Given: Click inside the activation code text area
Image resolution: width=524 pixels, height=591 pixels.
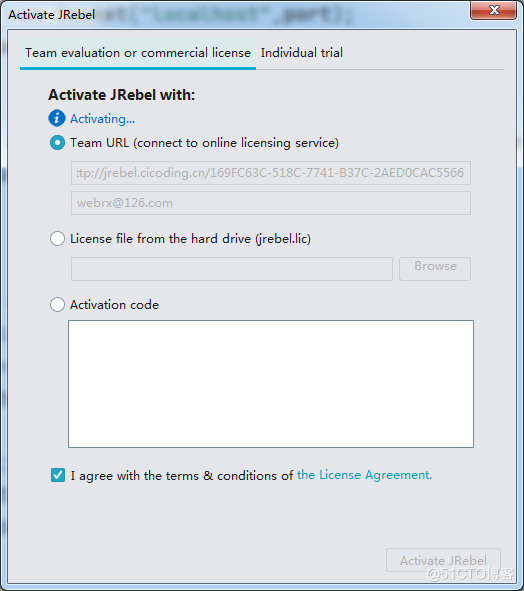Looking at the screenshot, I should pyautogui.click(x=271, y=384).
